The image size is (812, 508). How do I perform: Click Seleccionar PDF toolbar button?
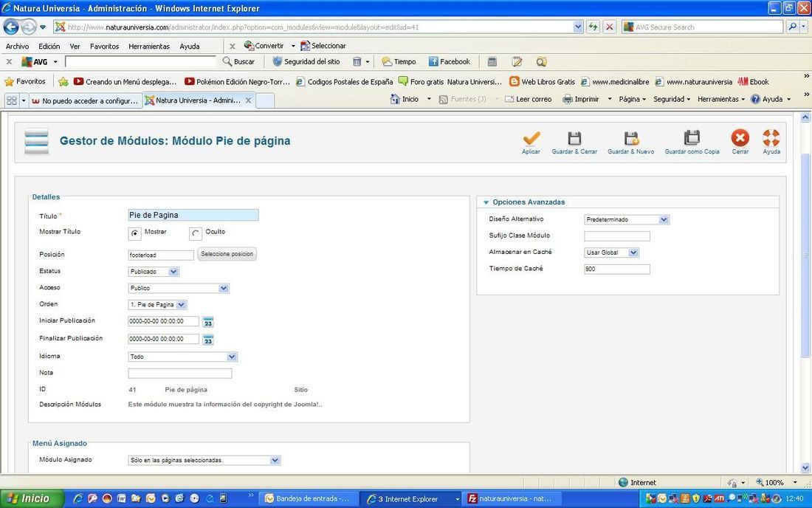pyautogui.click(x=323, y=46)
